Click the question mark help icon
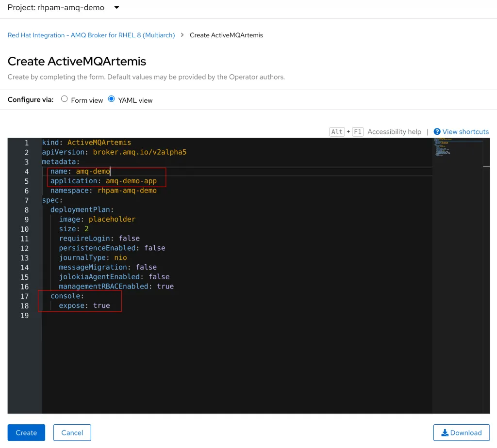 (437, 132)
